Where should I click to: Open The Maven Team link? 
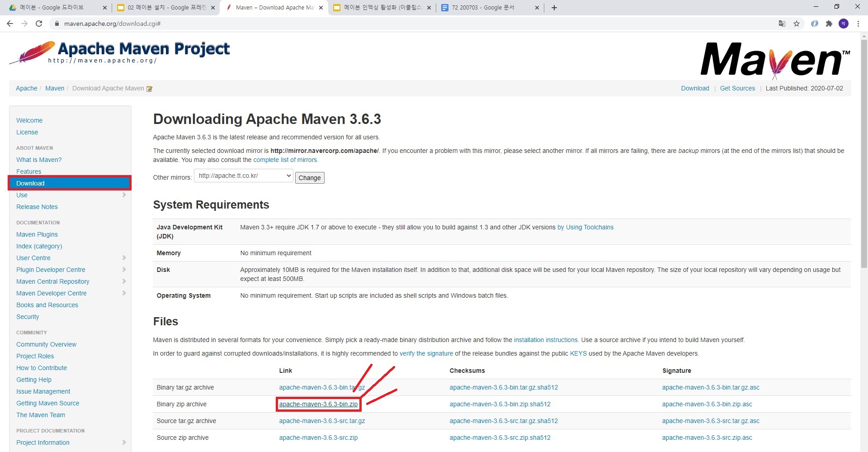tap(41, 415)
